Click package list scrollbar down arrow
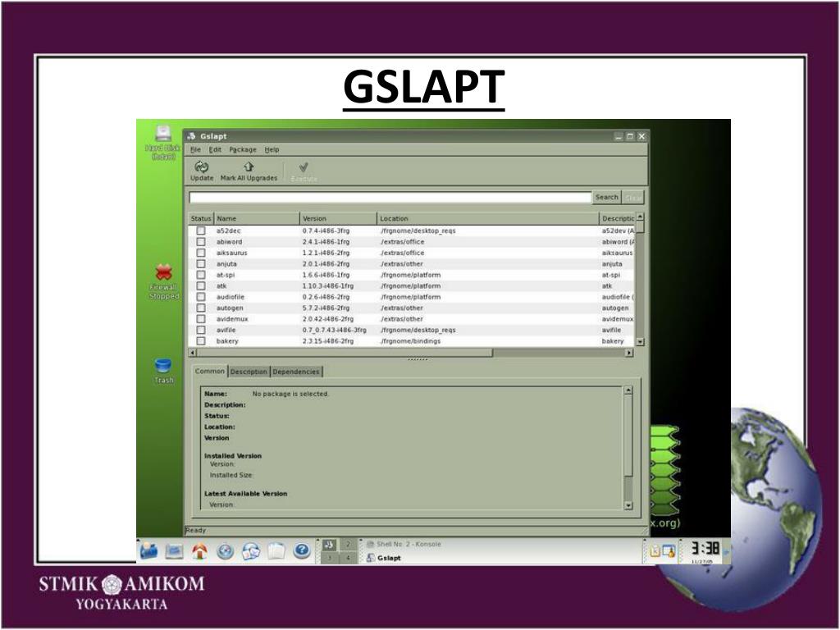840x630 pixels. pos(640,342)
